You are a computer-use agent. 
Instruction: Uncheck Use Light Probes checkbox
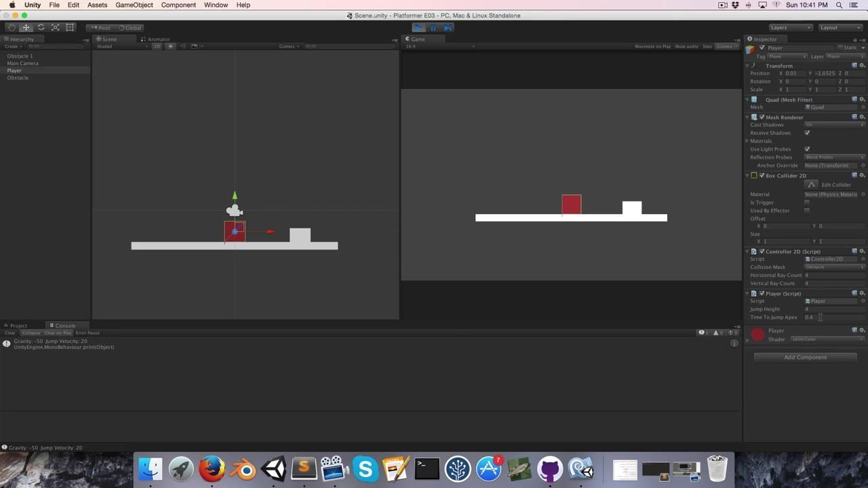807,149
